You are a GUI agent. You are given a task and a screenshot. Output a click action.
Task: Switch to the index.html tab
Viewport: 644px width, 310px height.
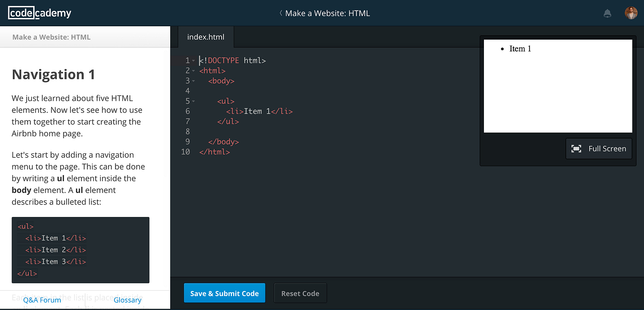click(x=206, y=36)
